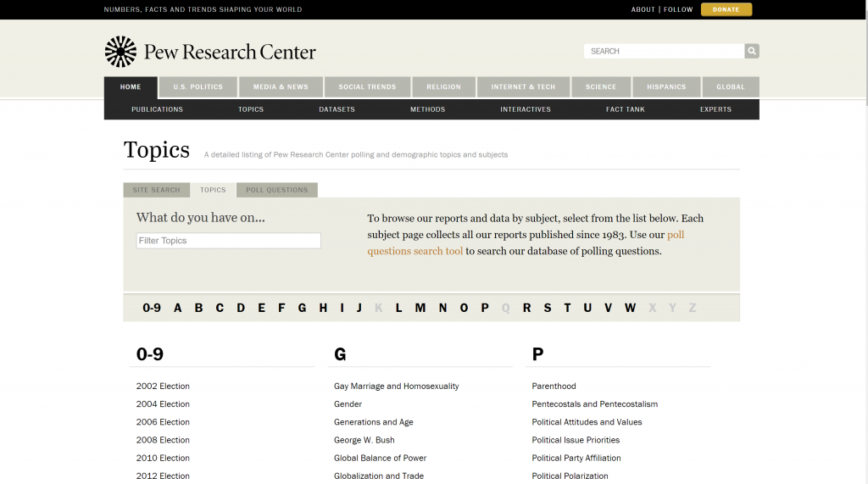Open the Internet & Tech section tab
Screen dimensions: 868x484
point(523,86)
